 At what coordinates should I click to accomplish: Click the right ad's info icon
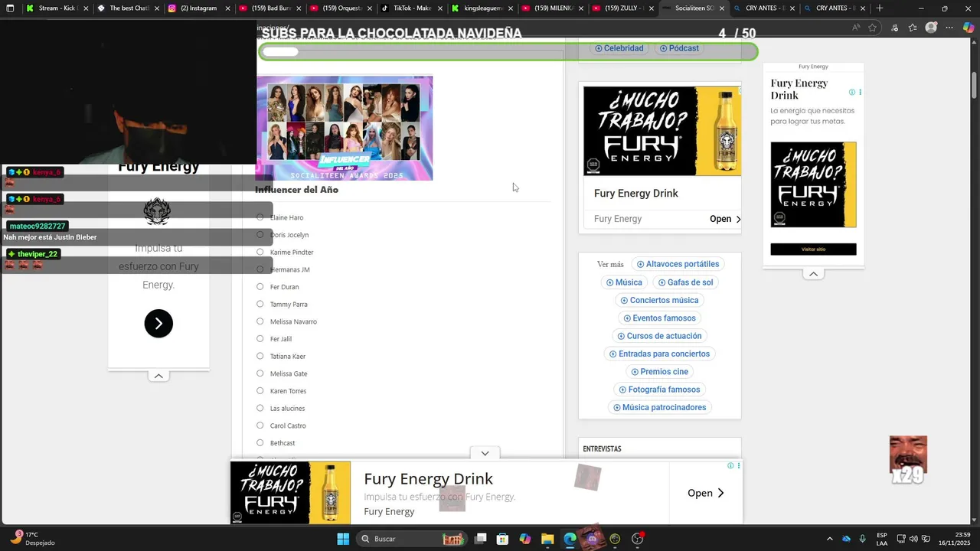click(x=851, y=92)
